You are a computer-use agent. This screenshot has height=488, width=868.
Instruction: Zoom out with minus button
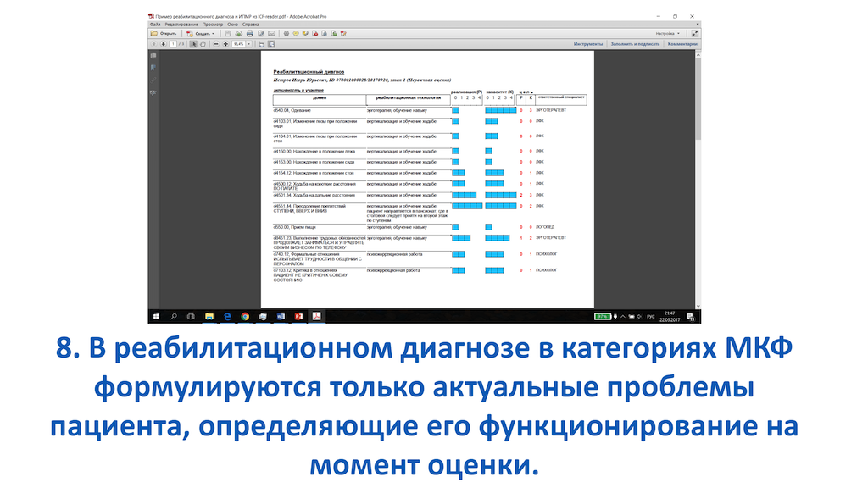216,44
